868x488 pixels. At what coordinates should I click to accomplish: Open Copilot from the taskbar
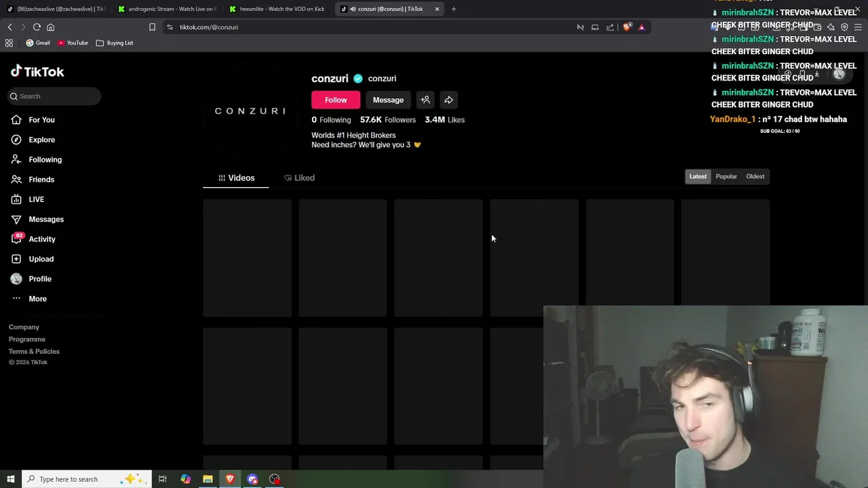pyautogui.click(x=185, y=479)
